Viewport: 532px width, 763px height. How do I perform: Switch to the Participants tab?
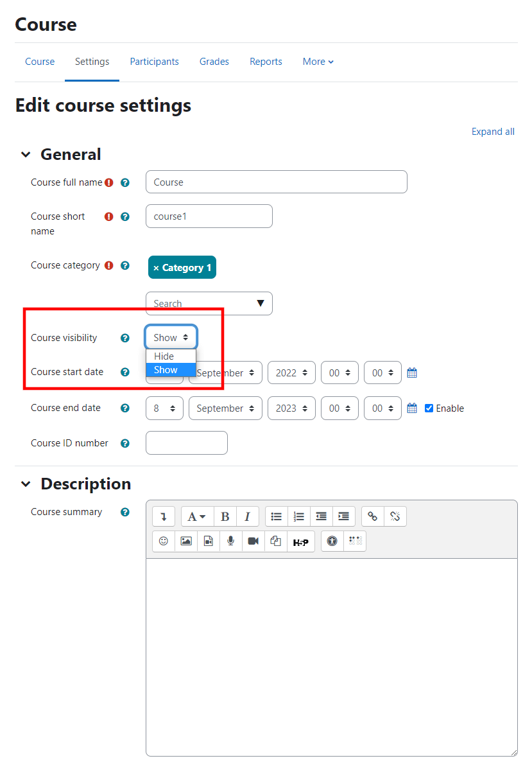[154, 61]
